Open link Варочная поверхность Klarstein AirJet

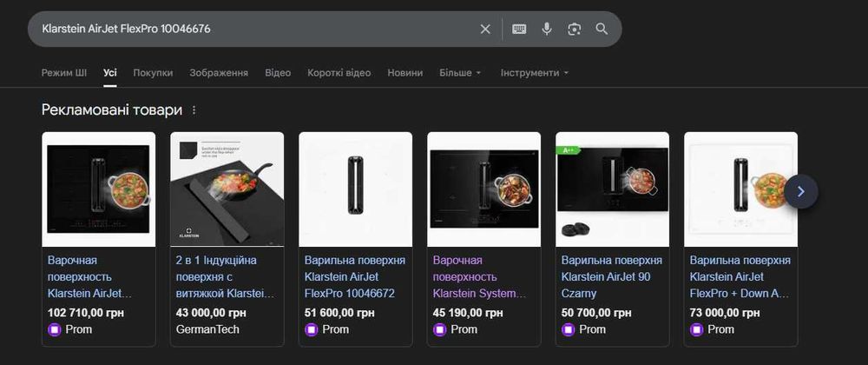click(90, 276)
